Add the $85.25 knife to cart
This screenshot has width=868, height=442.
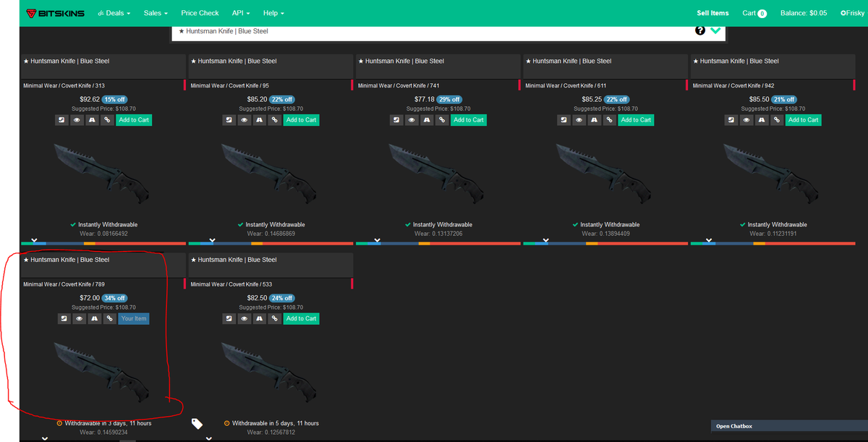pyautogui.click(x=636, y=120)
